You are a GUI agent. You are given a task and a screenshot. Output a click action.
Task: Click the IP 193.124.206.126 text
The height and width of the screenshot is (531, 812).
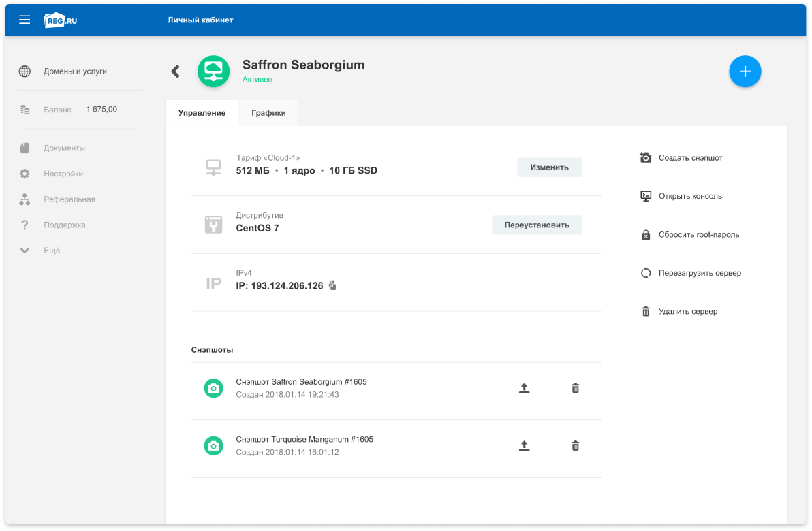tap(280, 286)
